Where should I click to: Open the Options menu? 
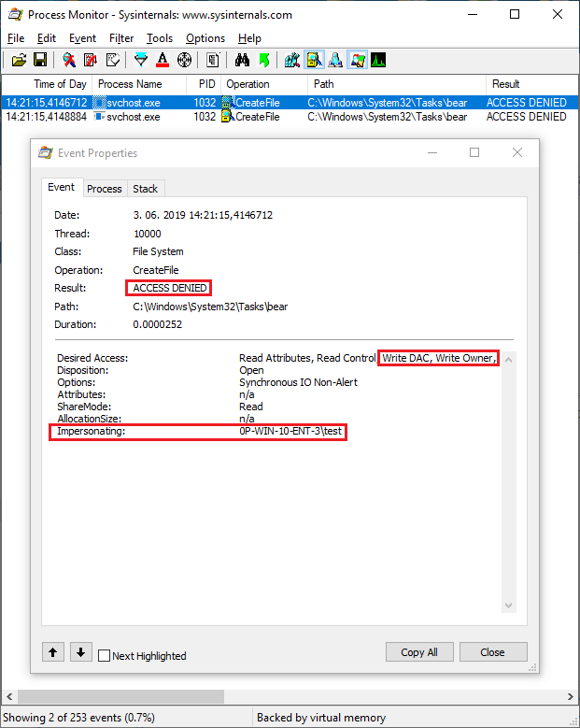point(205,38)
